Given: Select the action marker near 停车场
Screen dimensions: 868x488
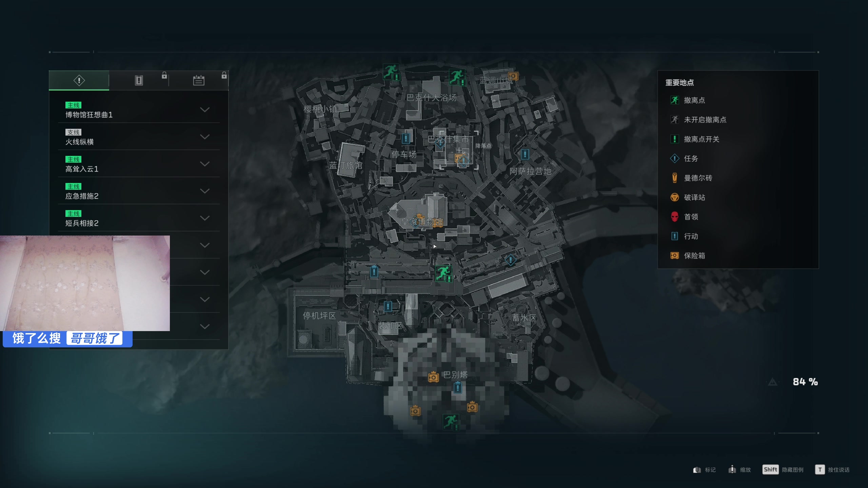Looking at the screenshot, I should 406,138.
